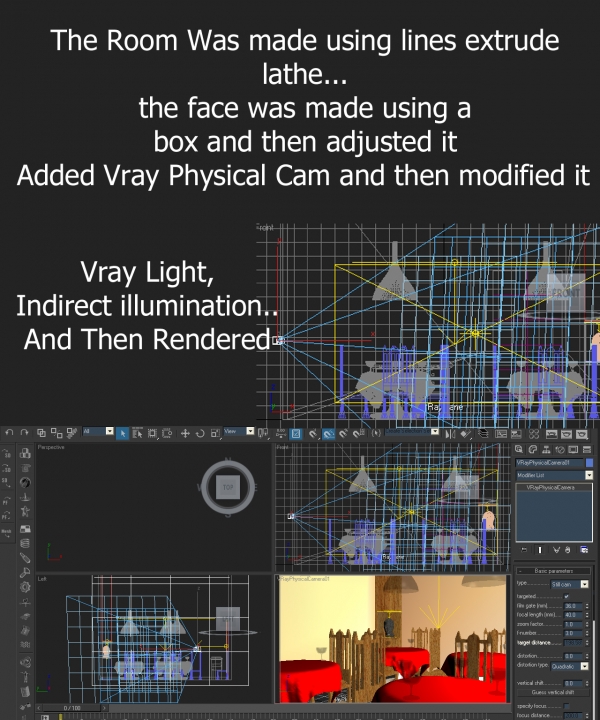Click the Remove Modifier trash icon
This screenshot has height=720, width=600.
[x=568, y=550]
